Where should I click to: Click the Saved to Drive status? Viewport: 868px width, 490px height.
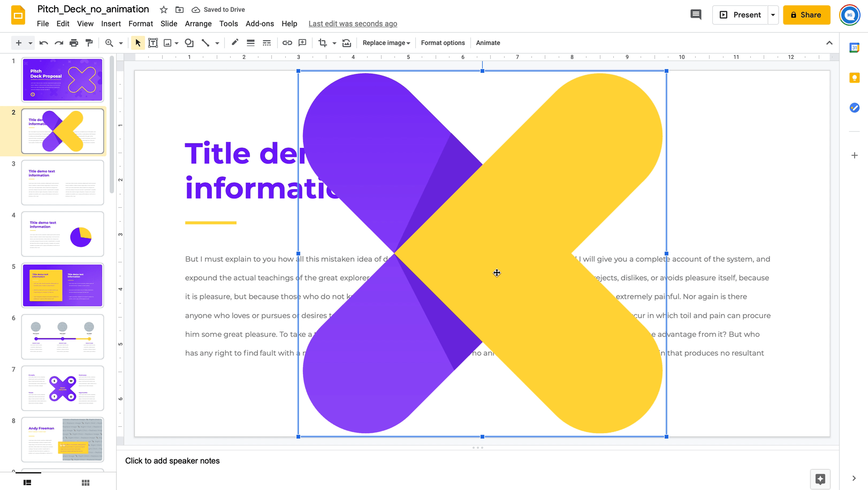(x=218, y=10)
